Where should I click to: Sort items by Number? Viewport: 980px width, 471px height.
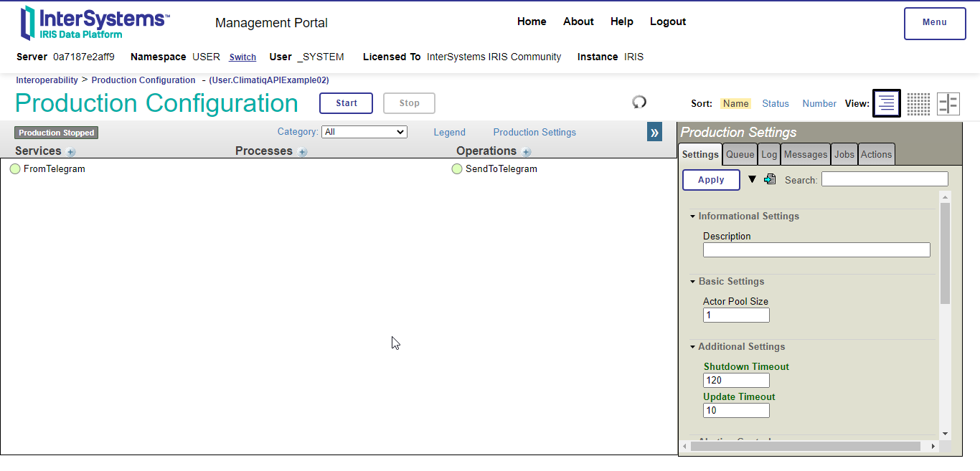(819, 104)
